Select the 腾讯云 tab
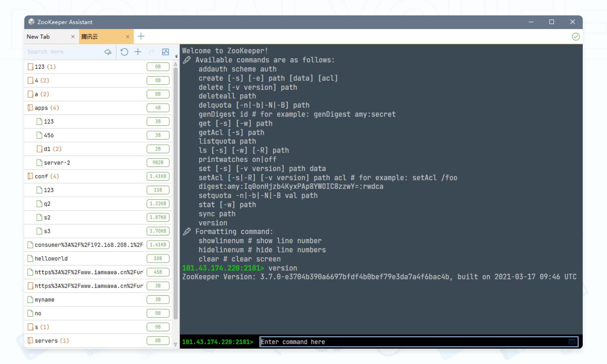This screenshot has width=607, height=364. pyautogui.click(x=89, y=37)
